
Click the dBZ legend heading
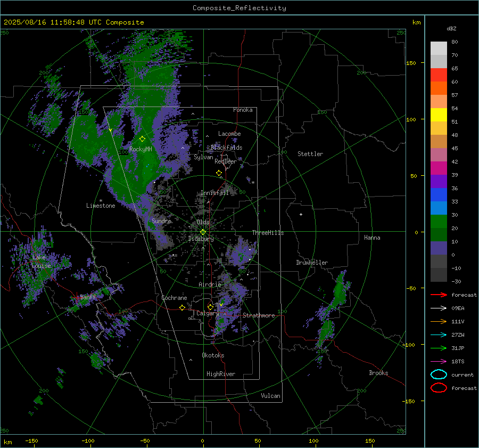click(x=451, y=29)
